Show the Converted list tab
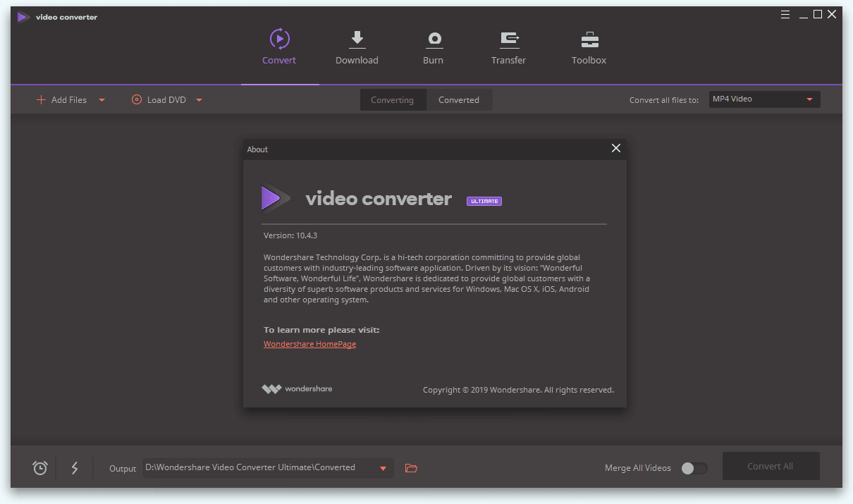The width and height of the screenshot is (853, 504). click(459, 100)
